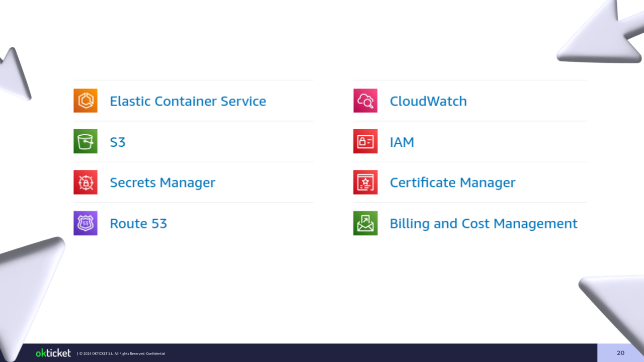Open the Certificate Manager text link
This screenshot has width=644, height=362.
click(452, 183)
